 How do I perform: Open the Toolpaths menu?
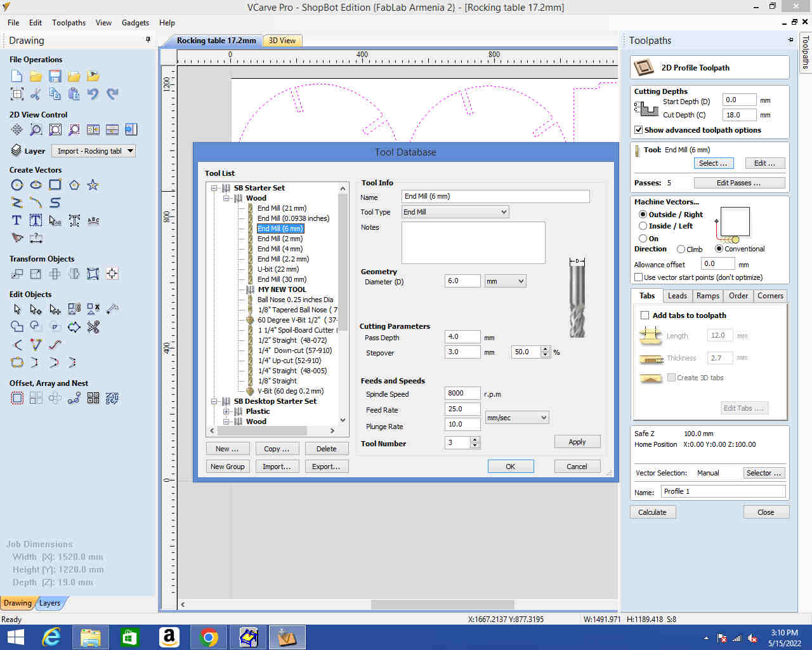coord(69,23)
